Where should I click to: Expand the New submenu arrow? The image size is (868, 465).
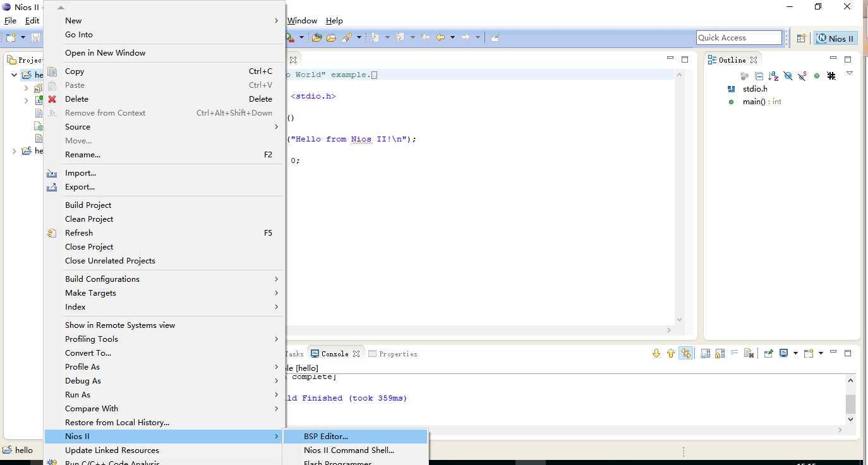(x=276, y=21)
